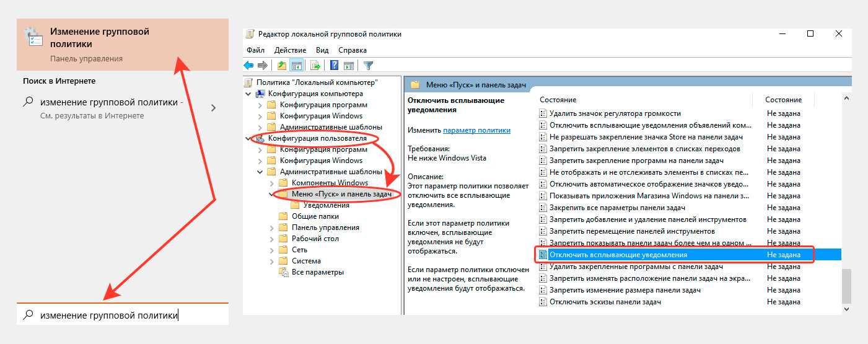868x344 pixels.
Task: Click the параметр политики link
Action: coord(476,130)
